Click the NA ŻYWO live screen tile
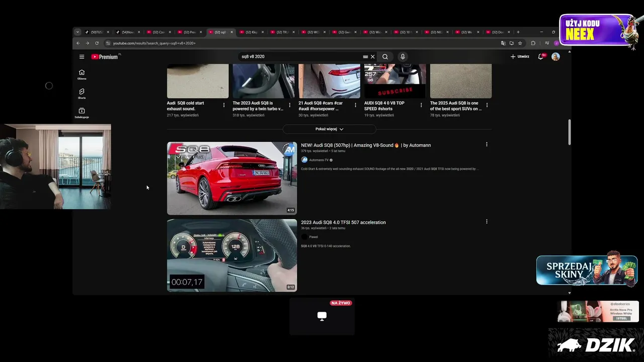The width and height of the screenshot is (644, 362). click(x=322, y=316)
